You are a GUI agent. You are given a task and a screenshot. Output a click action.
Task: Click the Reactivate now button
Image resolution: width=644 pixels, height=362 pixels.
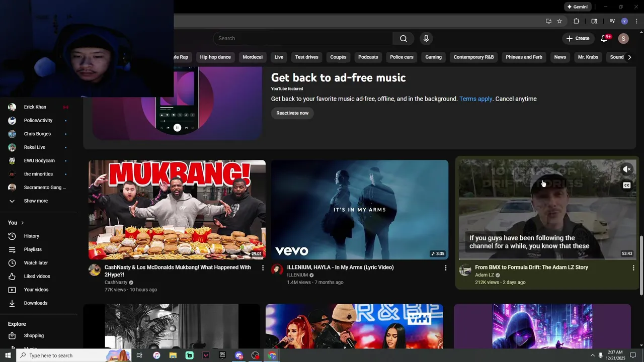pos(292,113)
